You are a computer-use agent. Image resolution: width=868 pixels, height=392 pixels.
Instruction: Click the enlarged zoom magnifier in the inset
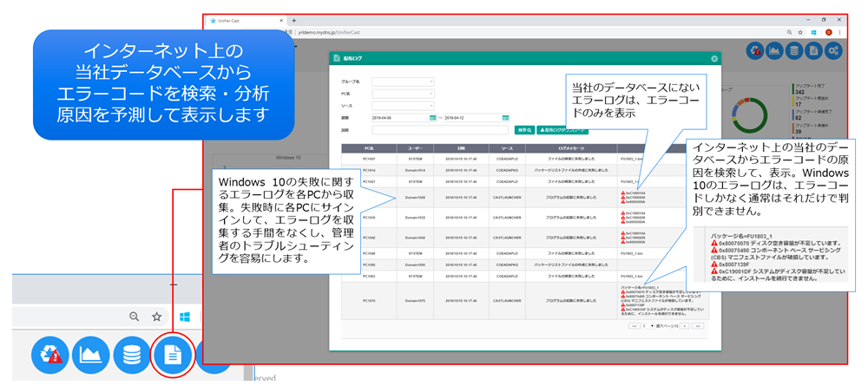tap(135, 317)
